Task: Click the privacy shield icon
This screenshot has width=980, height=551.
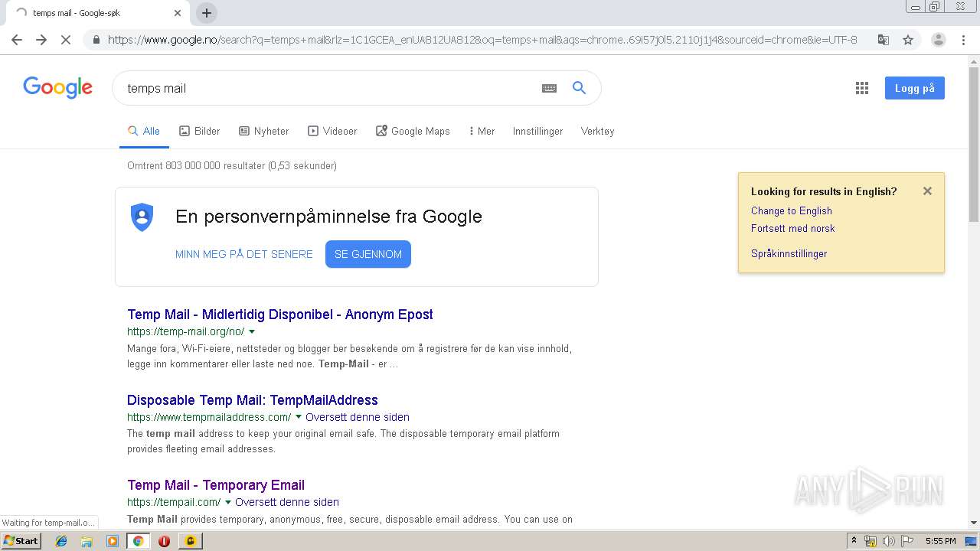Action: click(142, 217)
